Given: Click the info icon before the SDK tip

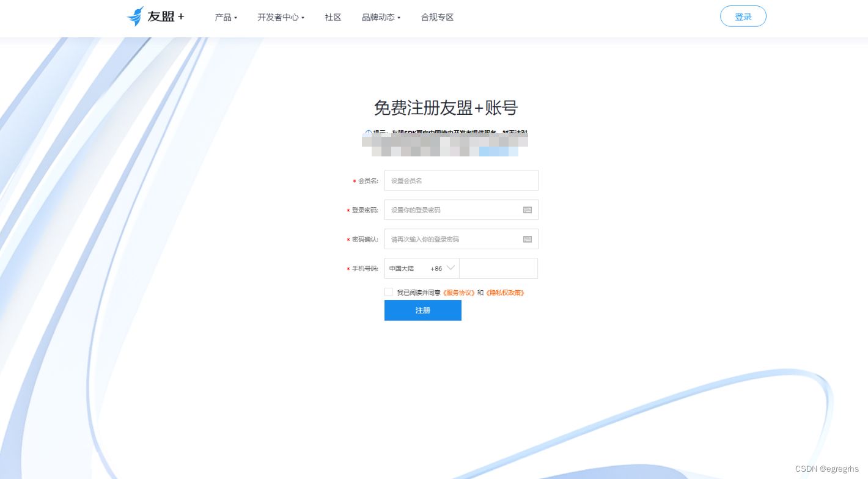Looking at the screenshot, I should 367,133.
